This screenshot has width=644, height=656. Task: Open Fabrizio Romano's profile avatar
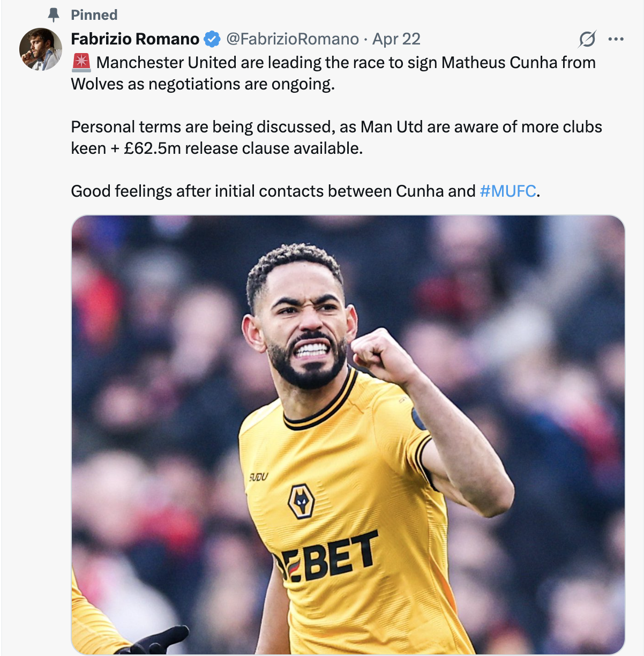tap(41, 49)
